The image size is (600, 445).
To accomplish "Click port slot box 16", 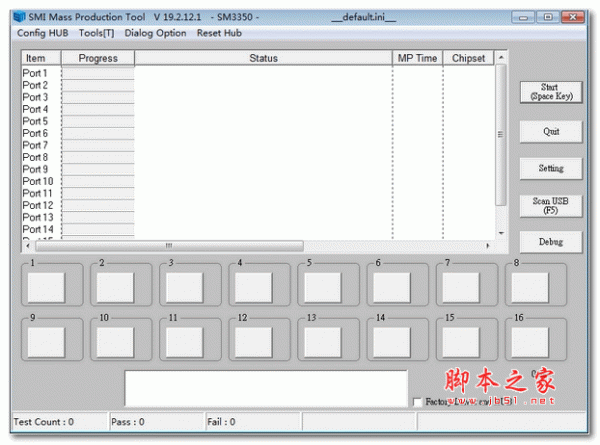I will 530,342.
